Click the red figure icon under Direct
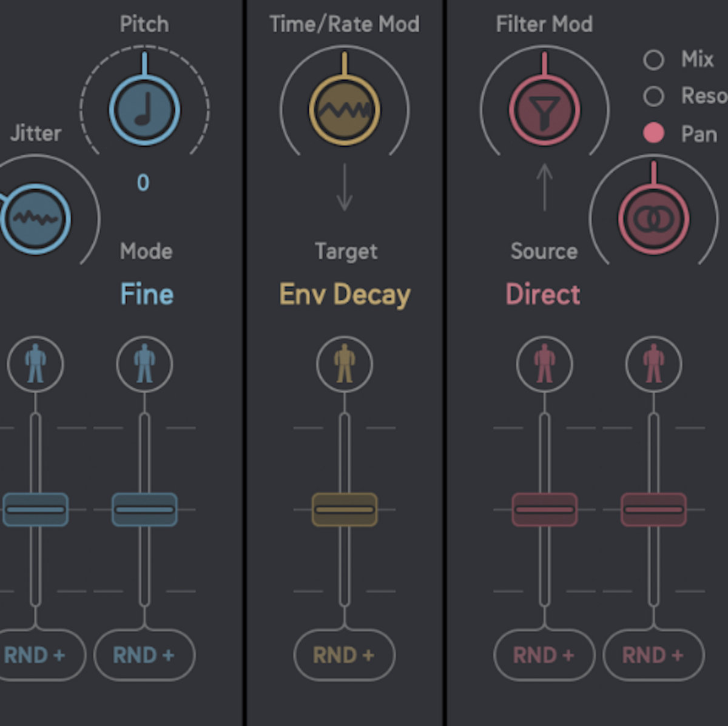The image size is (728, 726). [x=544, y=364]
